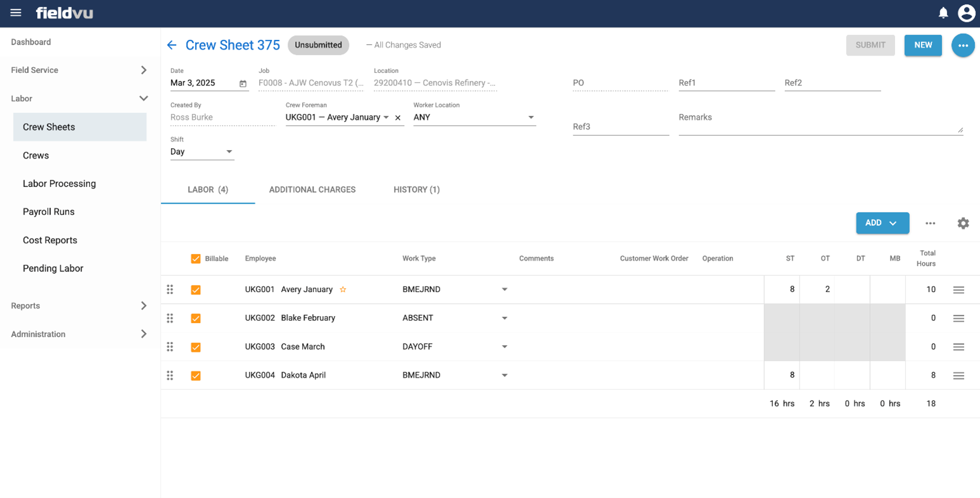Edit OT hours cell showing 2
Viewport: 980px width, 498px height.
click(x=817, y=290)
